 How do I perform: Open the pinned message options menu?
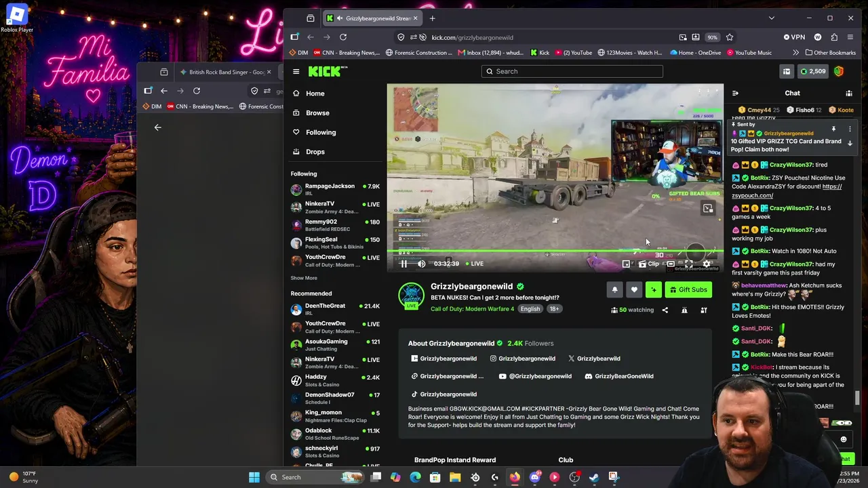tap(850, 129)
